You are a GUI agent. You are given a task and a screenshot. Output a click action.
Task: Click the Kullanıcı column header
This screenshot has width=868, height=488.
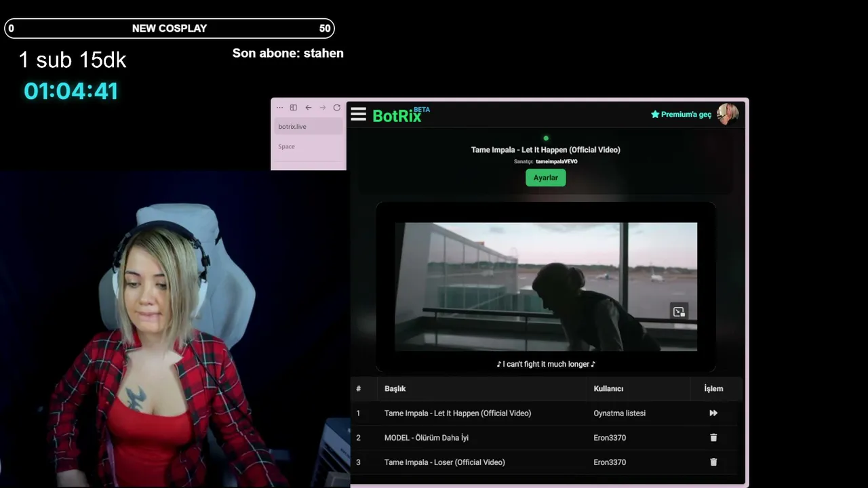point(608,388)
